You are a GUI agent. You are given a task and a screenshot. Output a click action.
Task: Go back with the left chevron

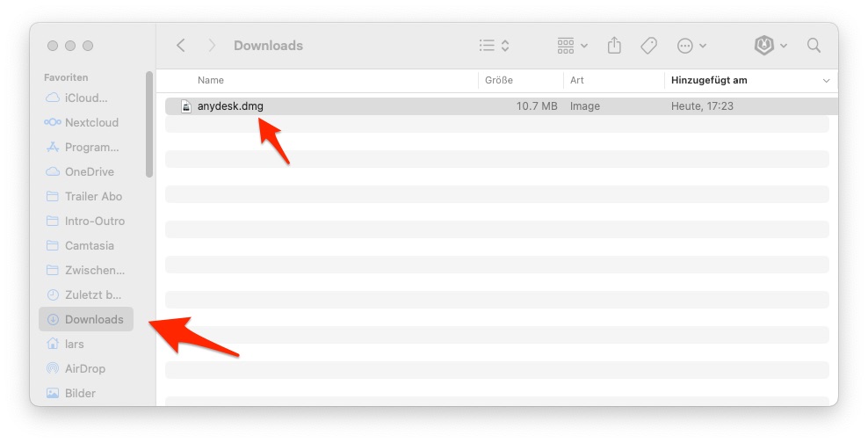click(180, 46)
